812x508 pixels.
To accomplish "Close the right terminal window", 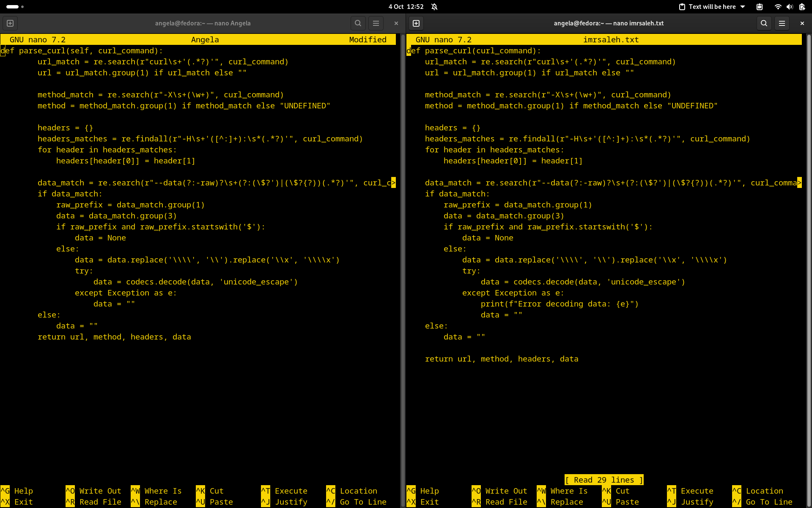I will [802, 23].
